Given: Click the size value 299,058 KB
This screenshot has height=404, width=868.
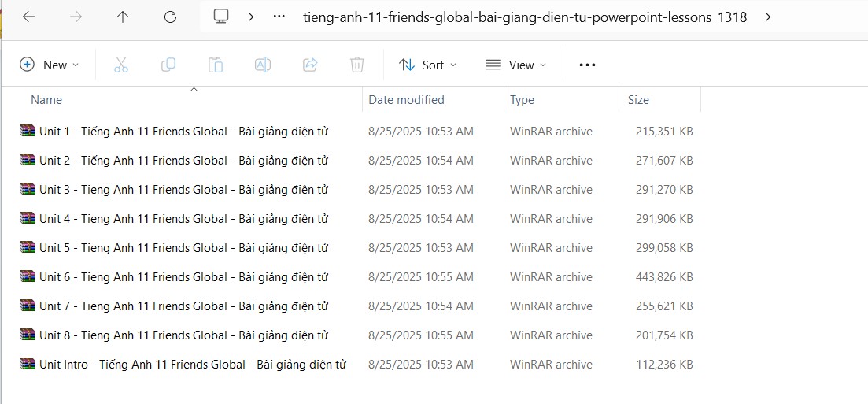Looking at the screenshot, I should pos(664,248).
